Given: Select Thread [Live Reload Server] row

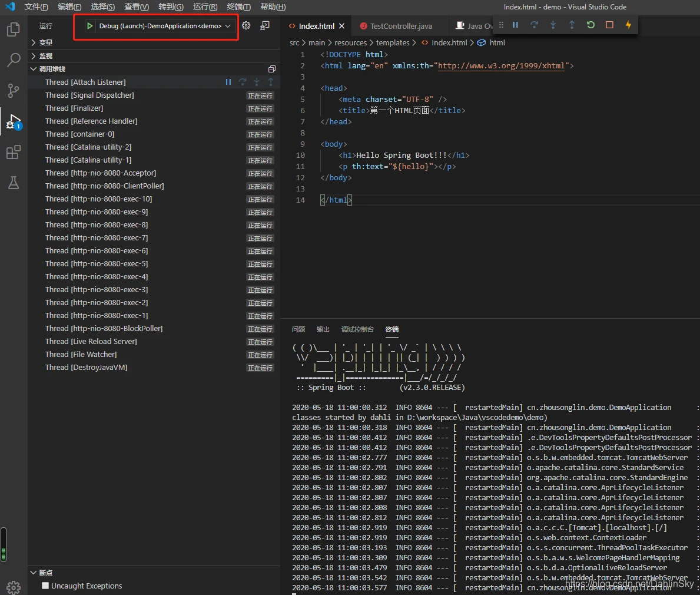Looking at the screenshot, I should pyautogui.click(x=154, y=341).
